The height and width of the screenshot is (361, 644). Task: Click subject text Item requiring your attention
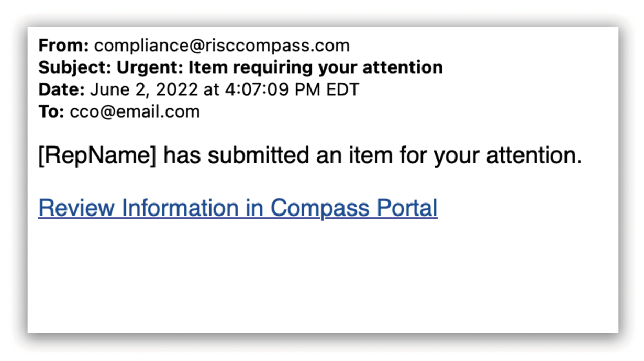tap(315, 67)
